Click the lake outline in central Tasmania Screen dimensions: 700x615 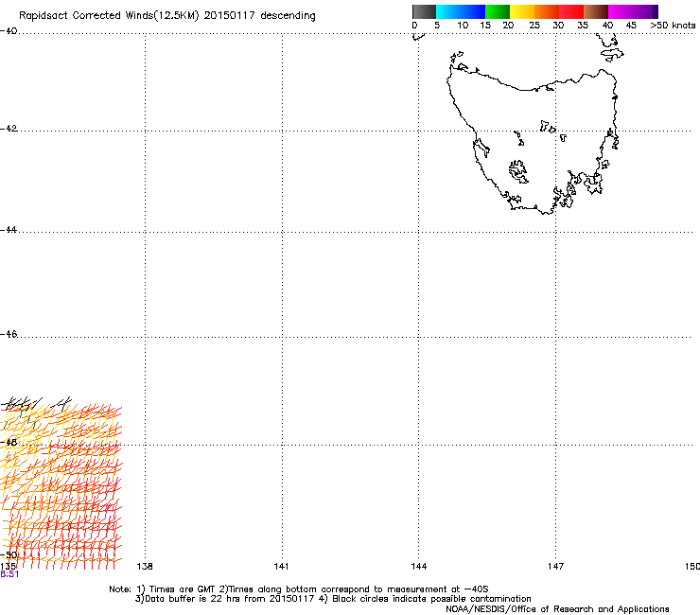point(518,171)
